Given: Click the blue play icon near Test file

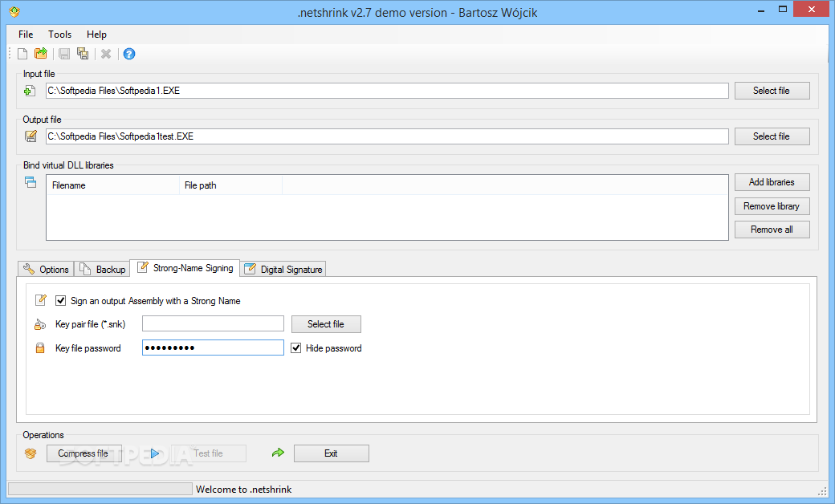Looking at the screenshot, I should click(155, 453).
